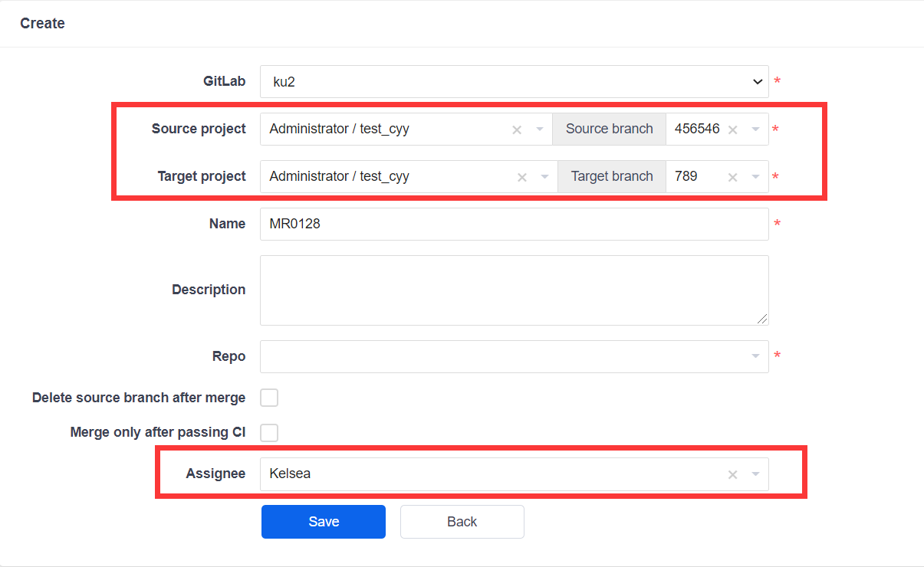Clear the Source branch value 456546
The image size is (924, 567).
[733, 129]
